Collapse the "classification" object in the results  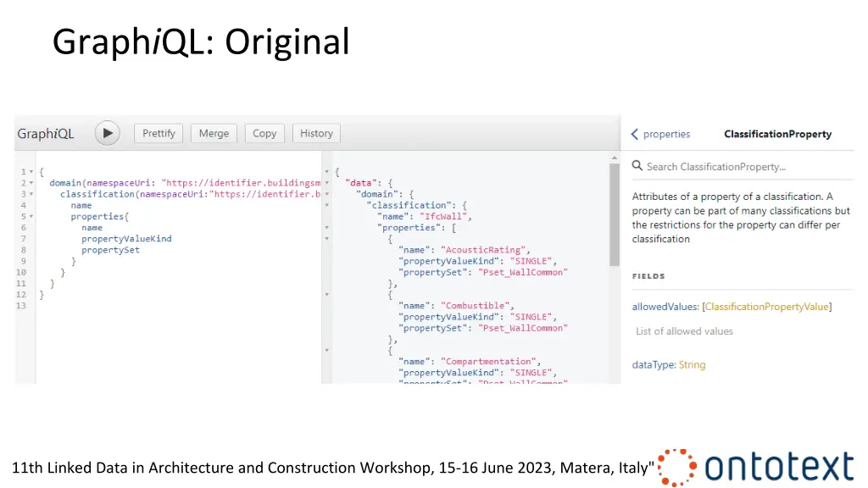coord(327,205)
